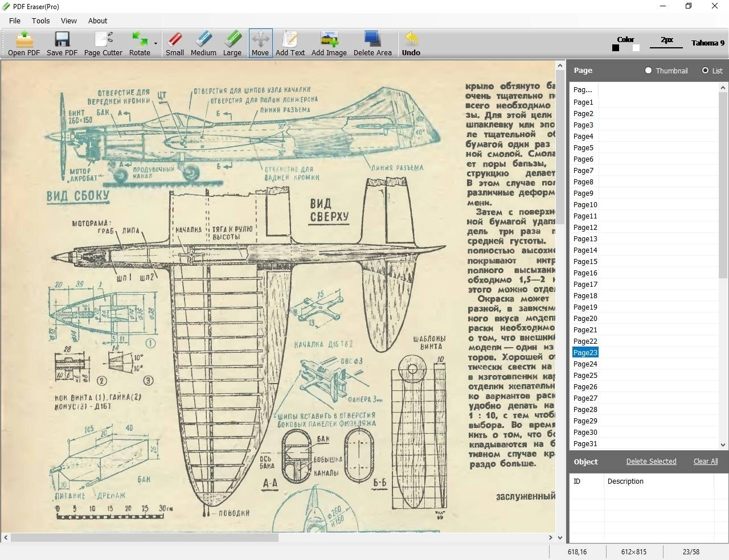Click the ID column header

(587, 481)
